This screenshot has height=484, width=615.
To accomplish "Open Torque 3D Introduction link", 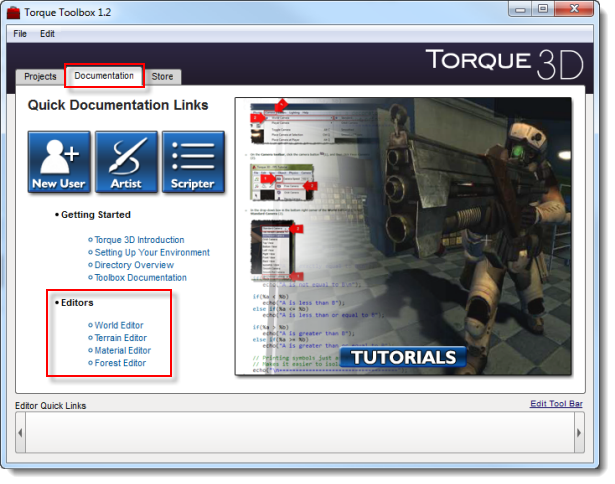I will coord(139,240).
